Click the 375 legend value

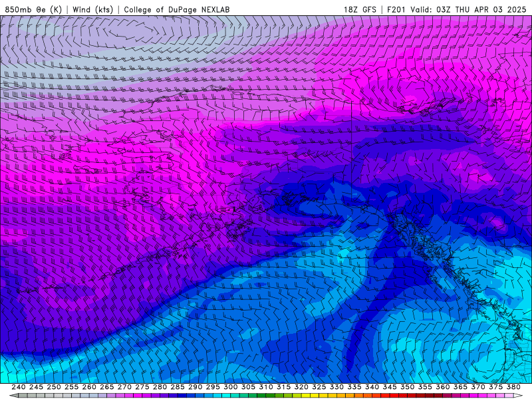[495, 387]
